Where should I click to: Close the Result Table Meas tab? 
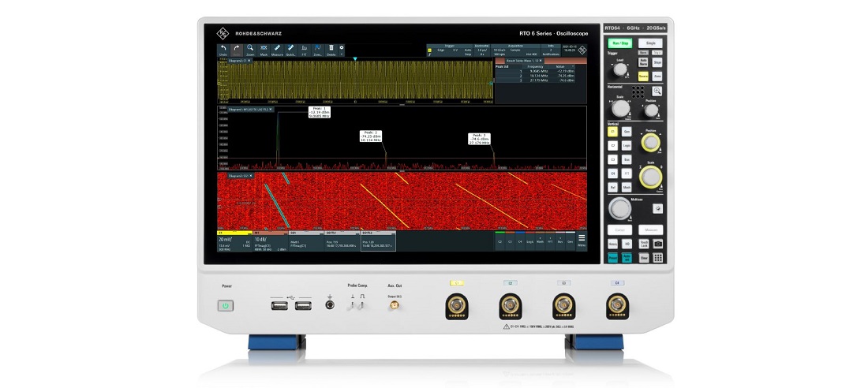[541, 61]
